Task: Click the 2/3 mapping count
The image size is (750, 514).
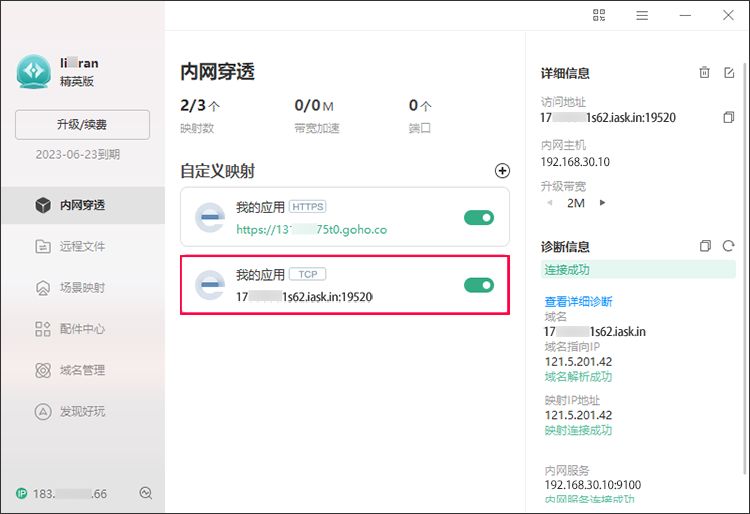Action: pos(200,106)
